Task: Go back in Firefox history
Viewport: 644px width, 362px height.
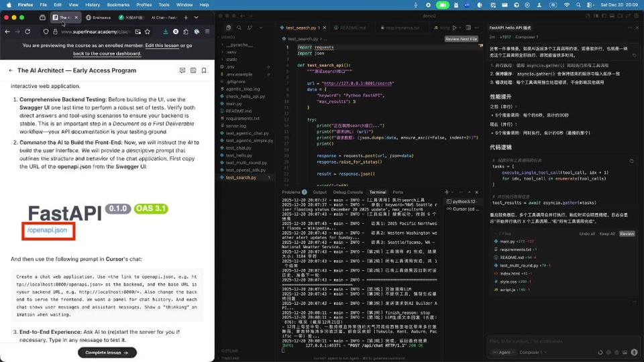Action: coord(7,32)
